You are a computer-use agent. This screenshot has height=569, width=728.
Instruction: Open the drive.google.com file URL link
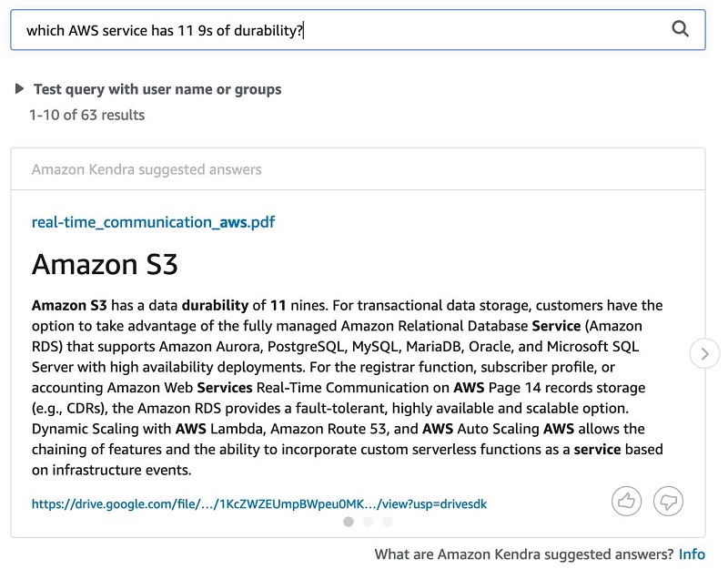(x=259, y=504)
